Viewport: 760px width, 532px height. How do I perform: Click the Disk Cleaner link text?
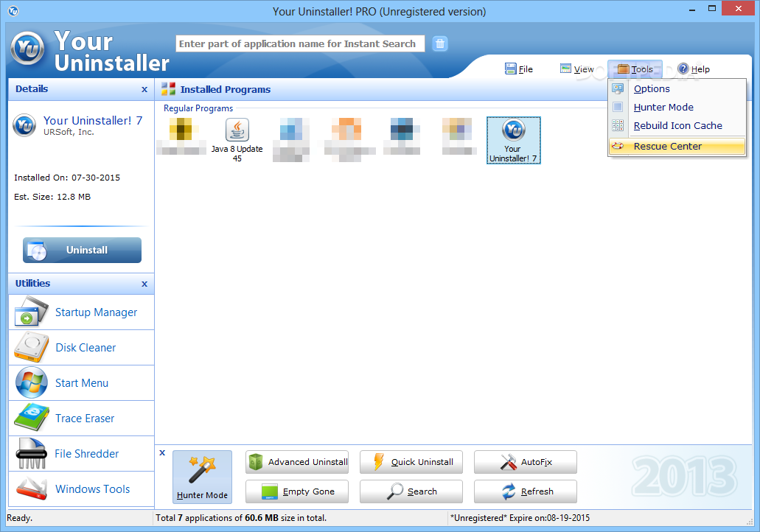(86, 347)
